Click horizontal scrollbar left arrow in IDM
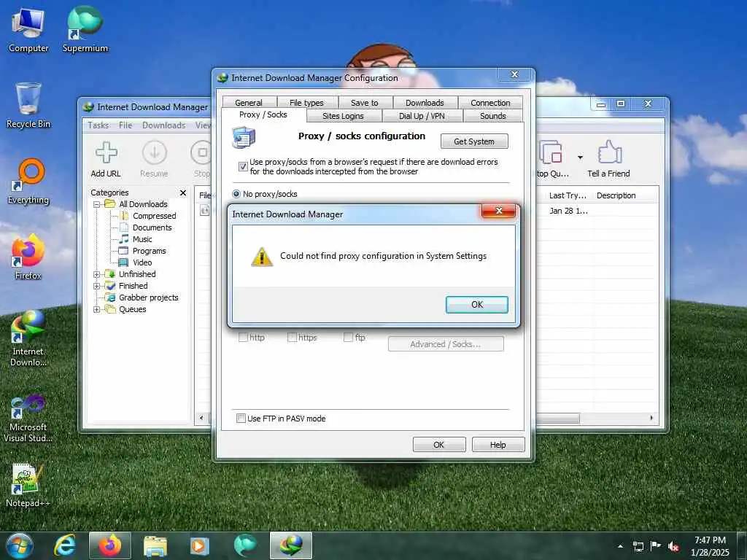Viewport: 747px width, 560px height. (x=201, y=418)
